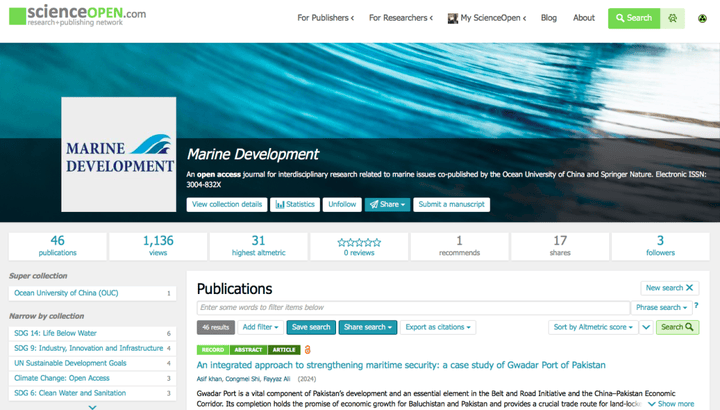The height and width of the screenshot is (410, 720).
Task: Click author Fayyaz Ali
Action: [x=277, y=379]
